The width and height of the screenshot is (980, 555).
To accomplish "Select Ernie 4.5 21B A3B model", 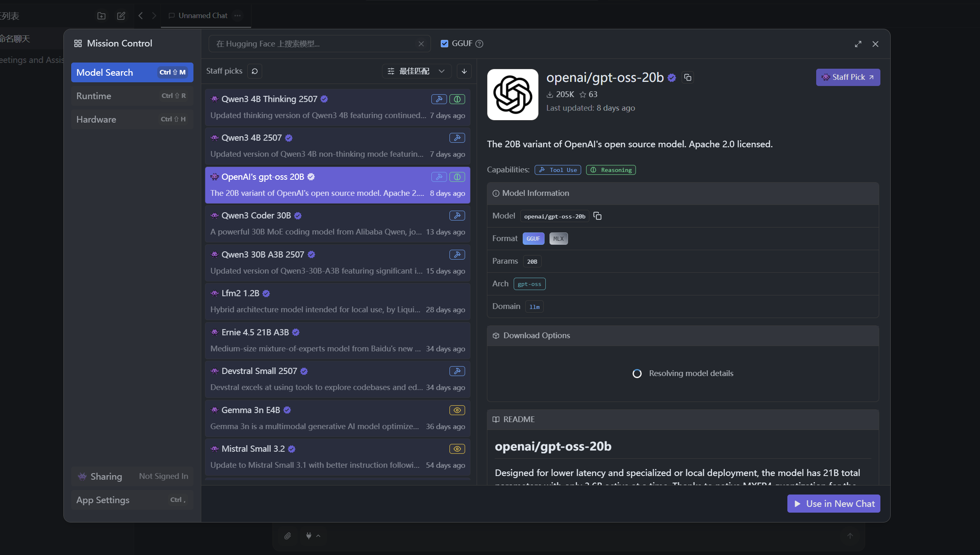I will (x=338, y=341).
